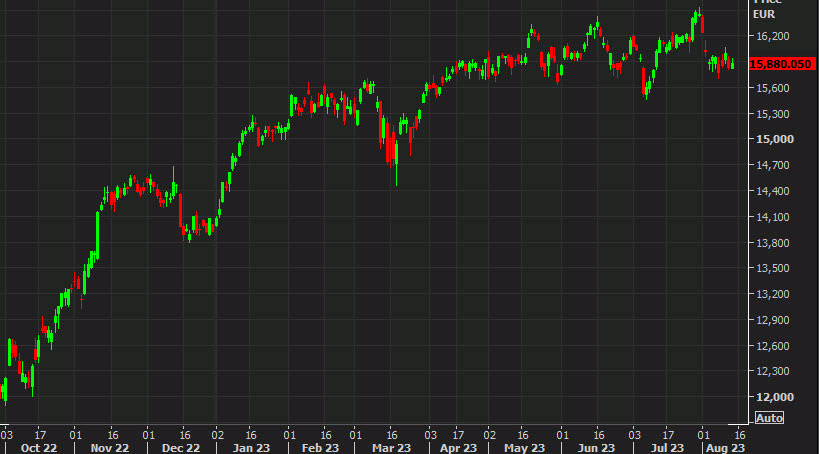The width and height of the screenshot is (819, 454).
Task: Click the Jul 23 month label
Action: [x=667, y=448]
